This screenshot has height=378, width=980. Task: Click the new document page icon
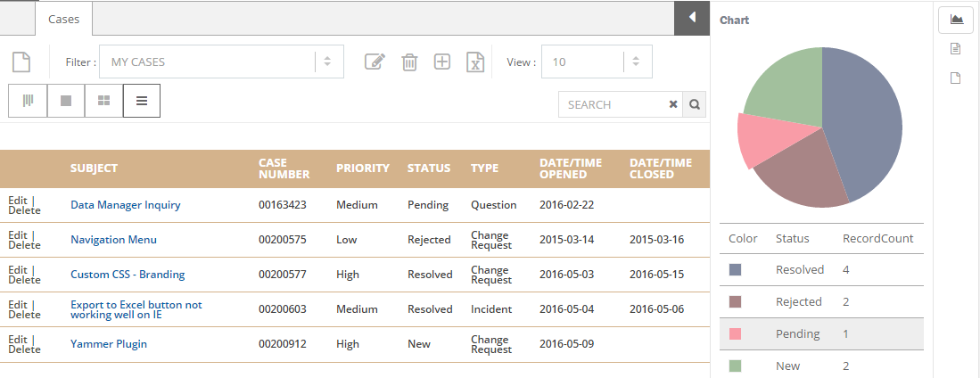pyautogui.click(x=21, y=62)
